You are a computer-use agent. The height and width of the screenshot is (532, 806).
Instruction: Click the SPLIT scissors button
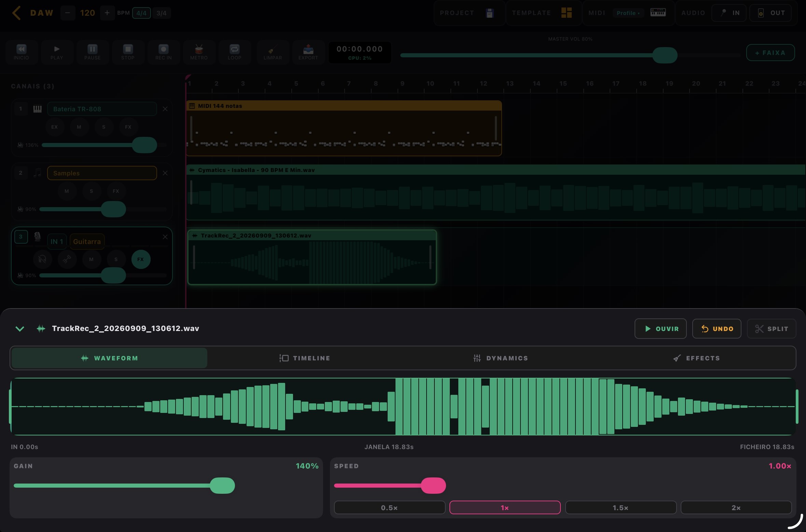pos(772,329)
